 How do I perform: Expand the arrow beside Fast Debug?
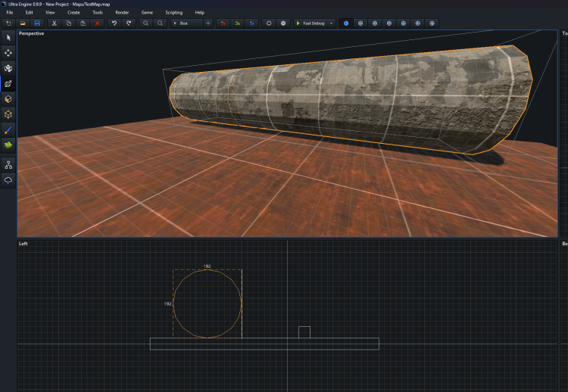(x=331, y=23)
